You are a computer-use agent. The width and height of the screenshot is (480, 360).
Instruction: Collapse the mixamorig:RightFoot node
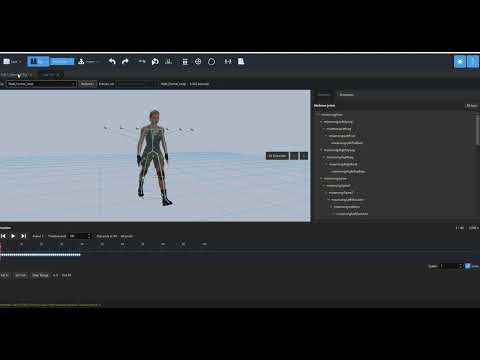pos(326,164)
